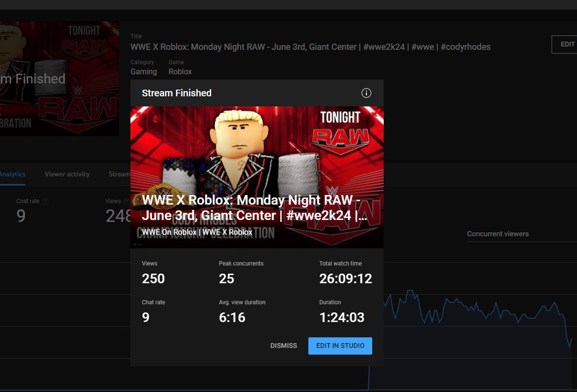This screenshot has width=577, height=392.
Task: Switch to the Viewer activity tab
Action: (67, 174)
